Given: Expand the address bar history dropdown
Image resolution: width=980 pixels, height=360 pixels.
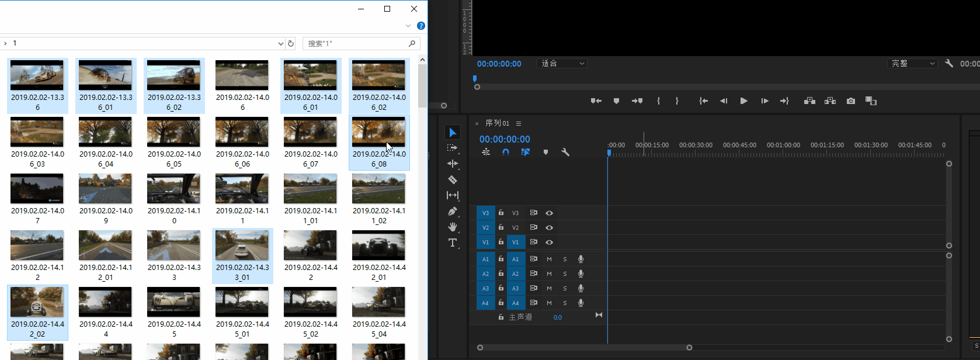Looking at the screenshot, I should tap(280, 44).
